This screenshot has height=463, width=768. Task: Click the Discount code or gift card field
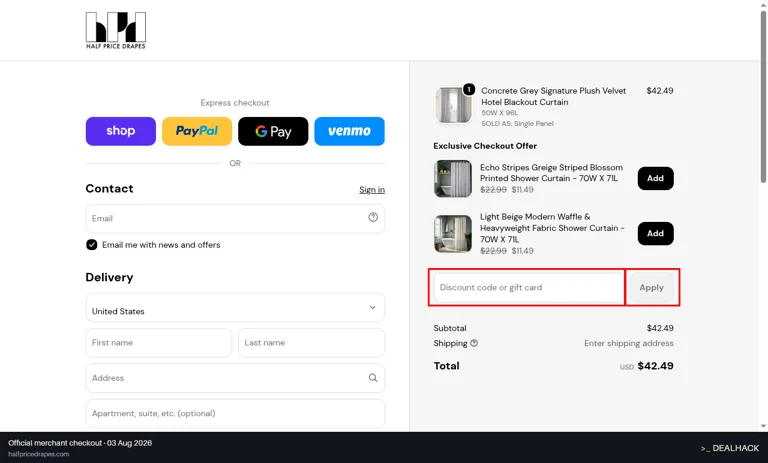tap(528, 287)
